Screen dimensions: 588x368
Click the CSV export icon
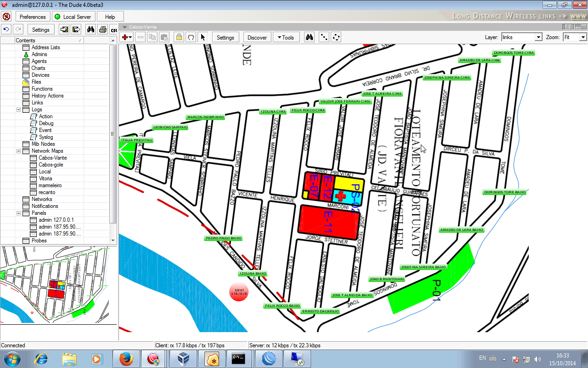point(113,29)
